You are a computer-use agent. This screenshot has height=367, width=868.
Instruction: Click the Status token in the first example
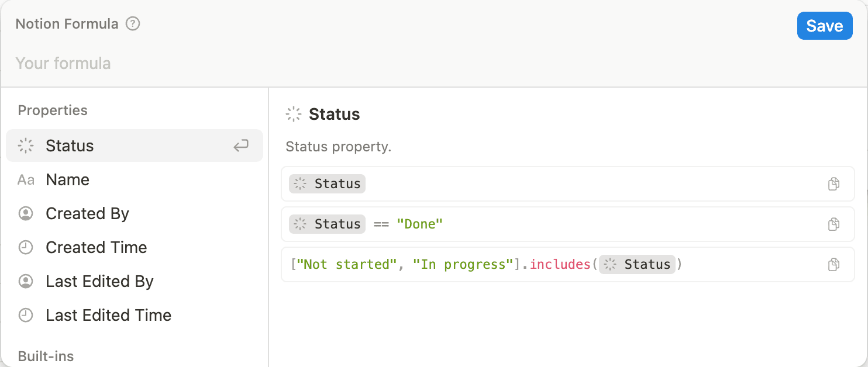click(328, 184)
